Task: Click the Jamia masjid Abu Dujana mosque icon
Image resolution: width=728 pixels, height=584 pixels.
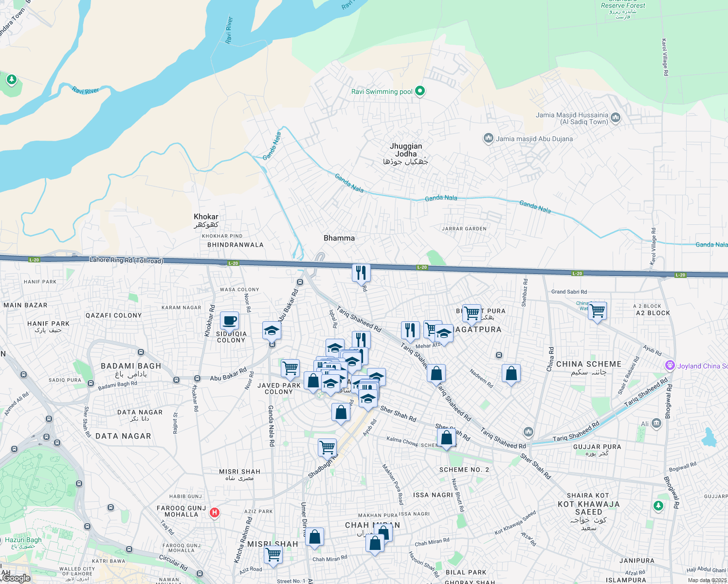Action: [x=488, y=138]
